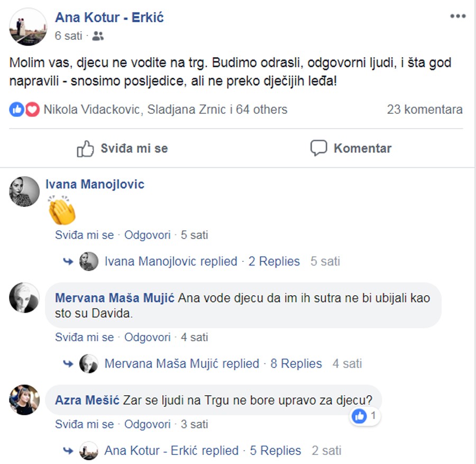Image resolution: width=476 pixels, height=464 pixels.
Task: Open the 23 komentara link
Action: click(424, 110)
